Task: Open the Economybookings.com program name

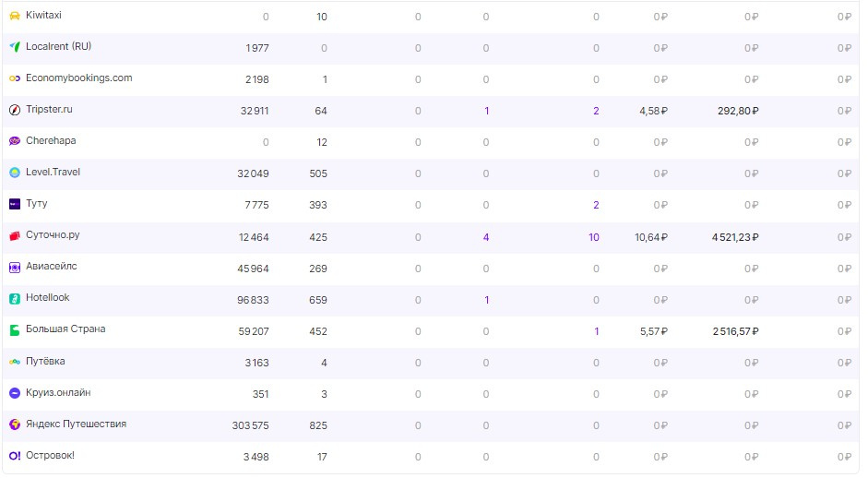Action: pyautogui.click(x=79, y=78)
